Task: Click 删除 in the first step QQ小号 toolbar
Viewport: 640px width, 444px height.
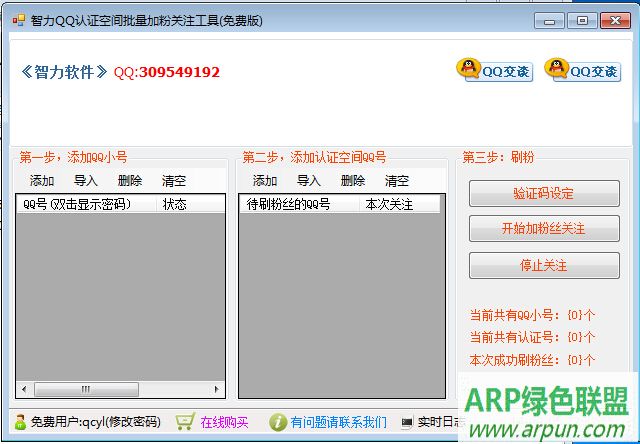Action: tap(130, 180)
